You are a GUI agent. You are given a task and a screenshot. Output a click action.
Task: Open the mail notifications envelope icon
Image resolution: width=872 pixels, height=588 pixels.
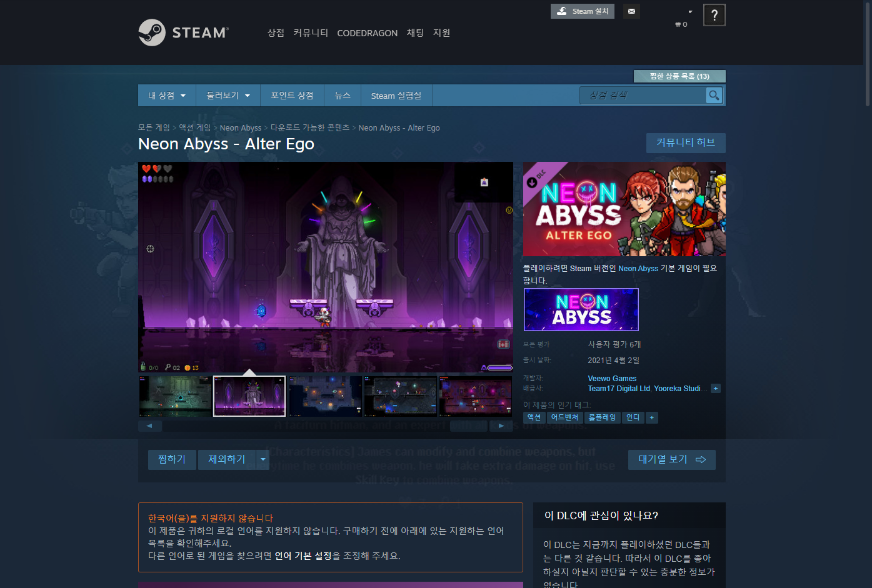tap(631, 11)
